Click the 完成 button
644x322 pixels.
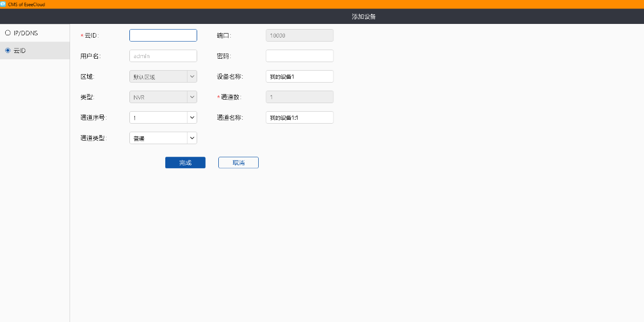tap(185, 162)
